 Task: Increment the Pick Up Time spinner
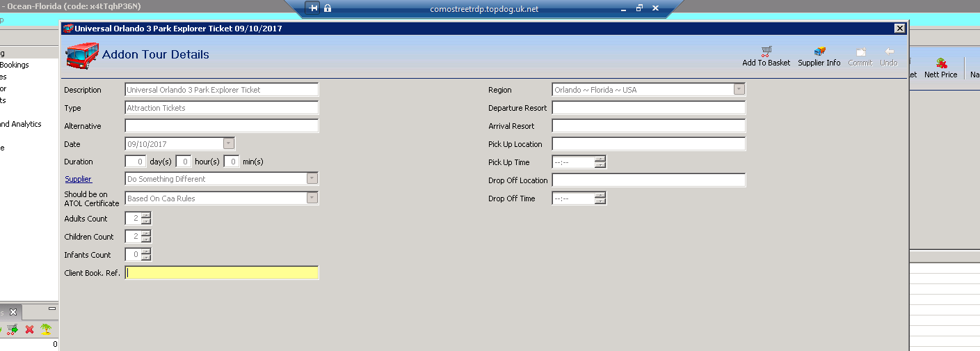point(600,159)
